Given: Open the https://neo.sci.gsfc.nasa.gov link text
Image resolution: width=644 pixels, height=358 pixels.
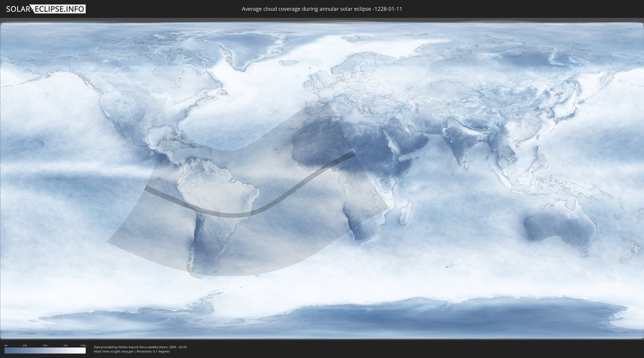Looking at the screenshot, I should pyautogui.click(x=114, y=352).
